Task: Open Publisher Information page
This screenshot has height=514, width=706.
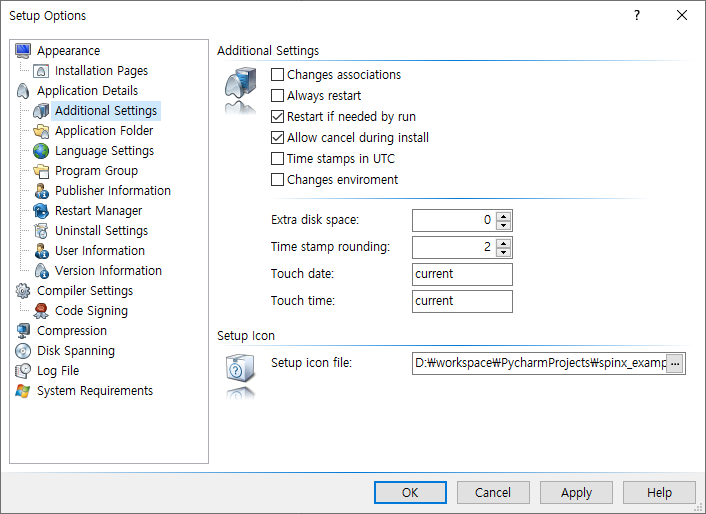Action: pos(113,191)
